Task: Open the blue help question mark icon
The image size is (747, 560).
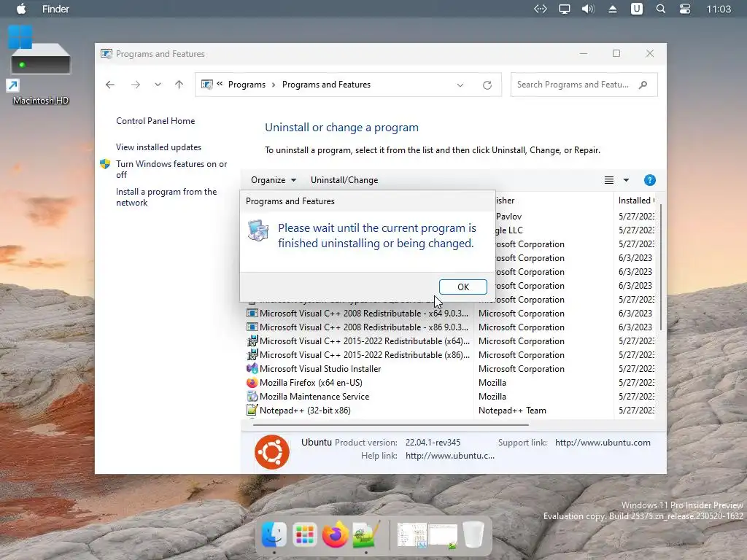Action: pyautogui.click(x=649, y=180)
